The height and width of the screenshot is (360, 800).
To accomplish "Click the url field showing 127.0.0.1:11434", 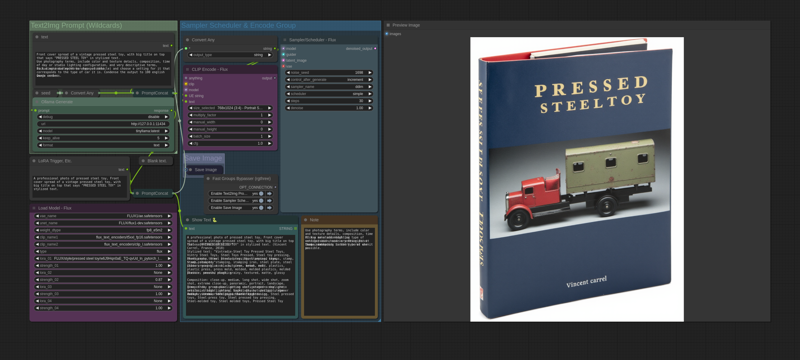I will pos(105,124).
